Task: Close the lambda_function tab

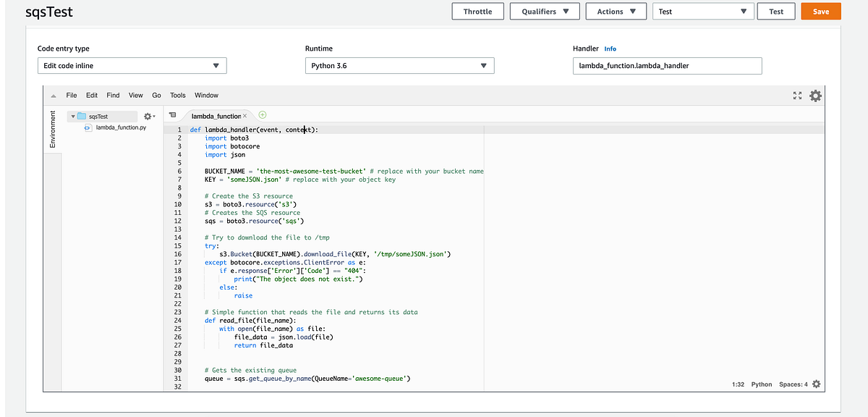Action: click(244, 114)
